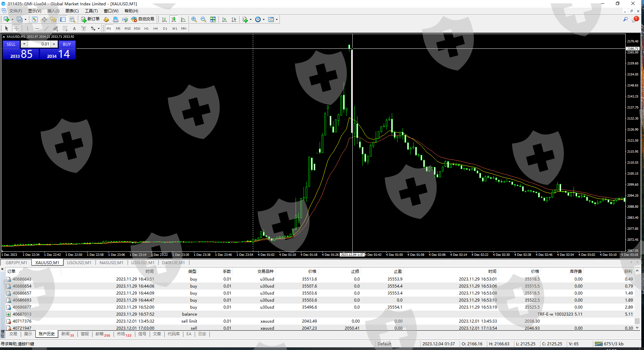Select the draw text label tool
644x350 pixels.
pos(84,28)
